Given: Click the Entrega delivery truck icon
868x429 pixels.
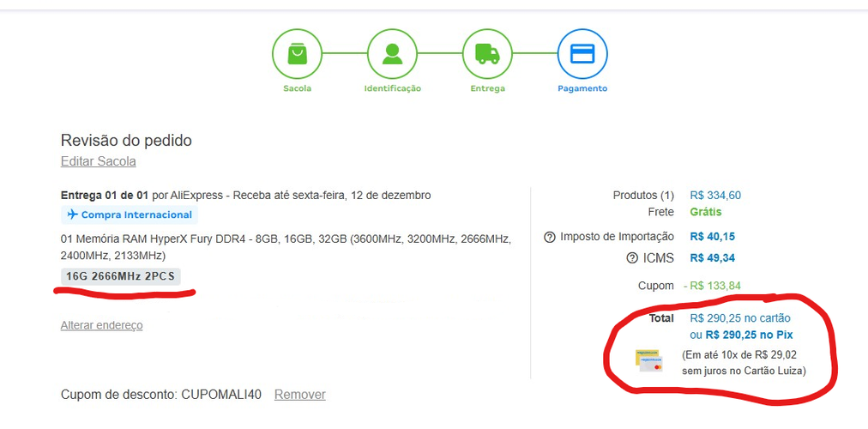Looking at the screenshot, I should (487, 53).
